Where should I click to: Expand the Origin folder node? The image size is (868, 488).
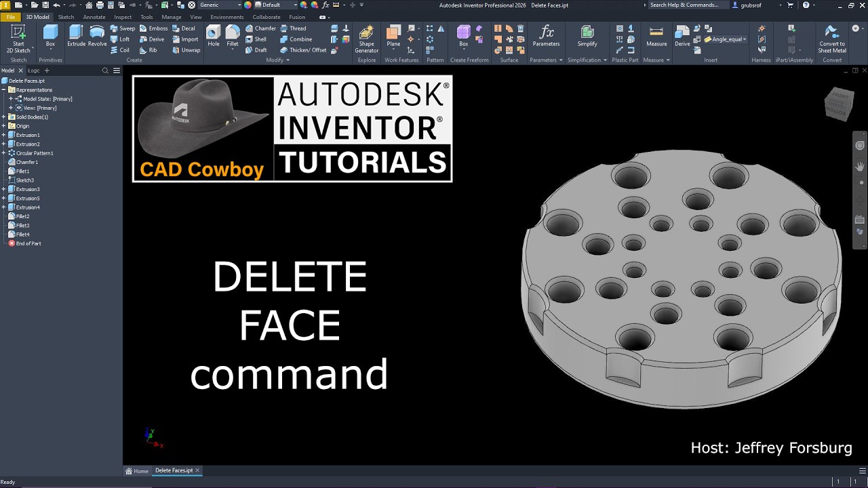(x=4, y=126)
